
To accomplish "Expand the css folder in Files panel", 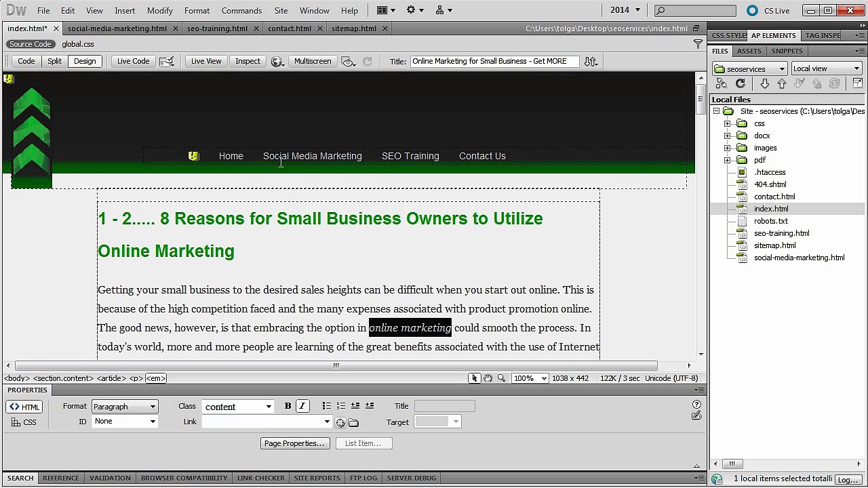I will coord(728,123).
